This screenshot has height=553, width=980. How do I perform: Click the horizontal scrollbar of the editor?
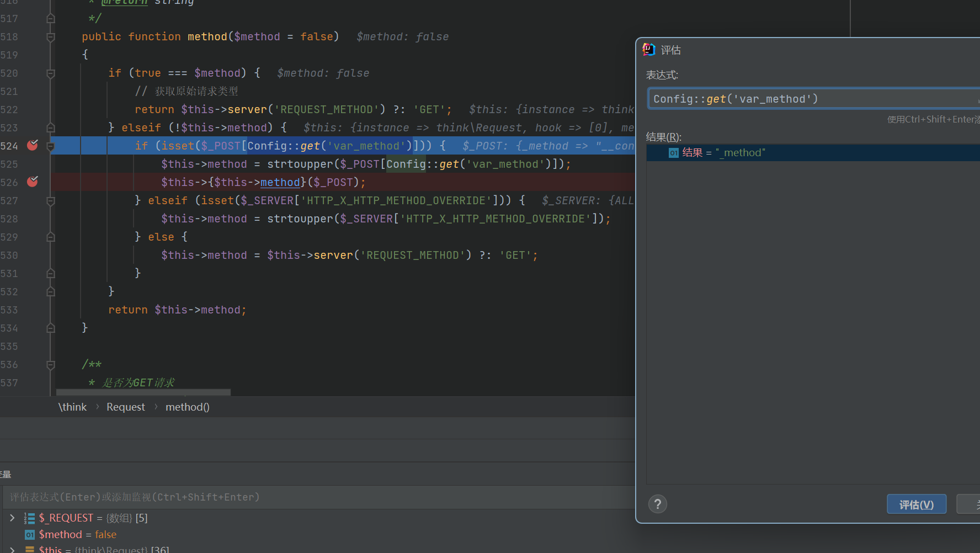143,392
